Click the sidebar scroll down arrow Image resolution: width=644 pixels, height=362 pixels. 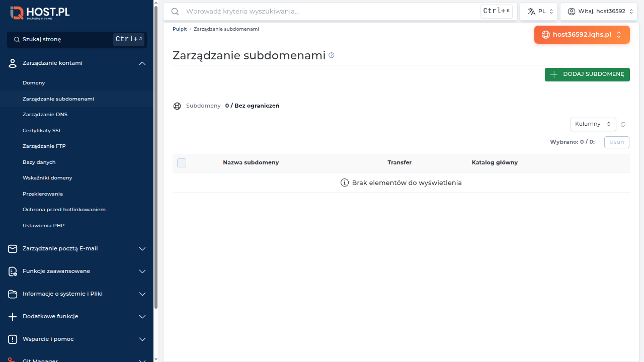(x=156, y=359)
